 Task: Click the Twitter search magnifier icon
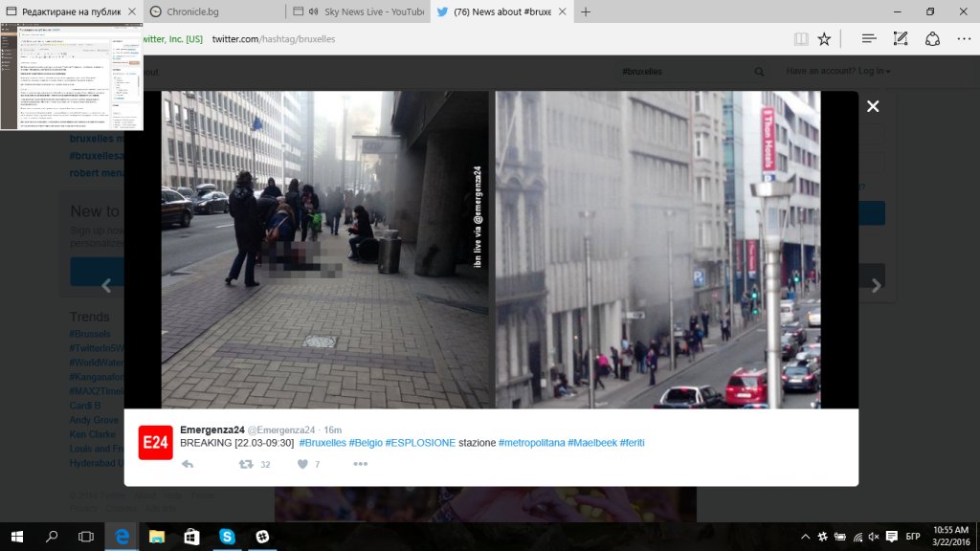pyautogui.click(x=759, y=72)
